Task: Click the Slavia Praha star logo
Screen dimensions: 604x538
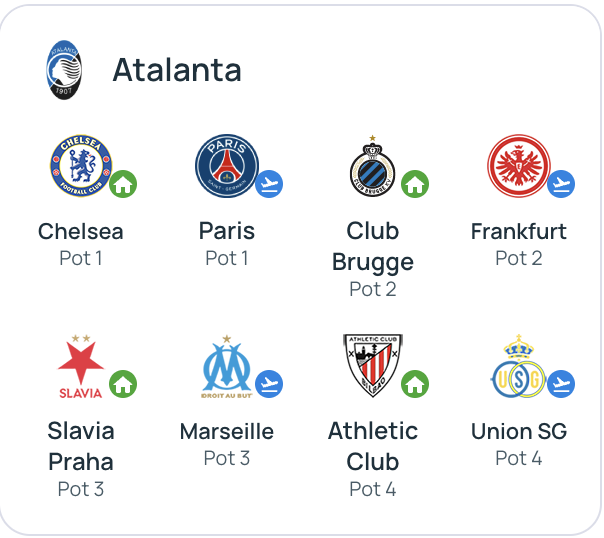Action: pos(80,367)
